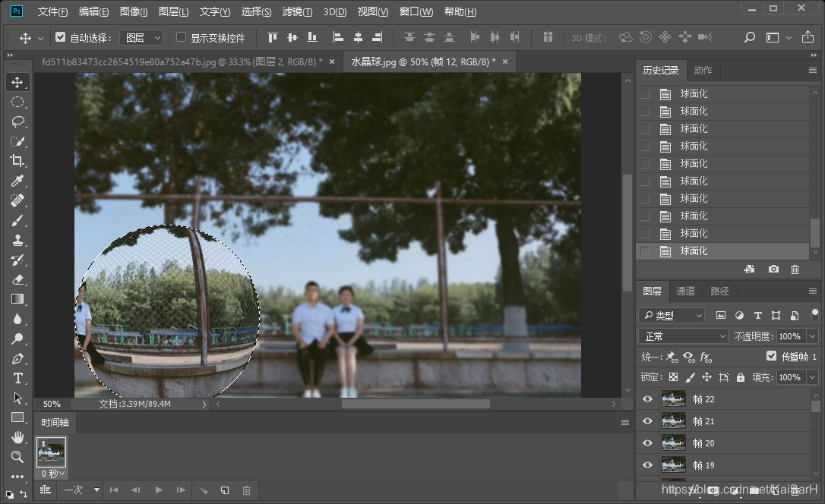
Task: Open the 图像(I) menu
Action: (134, 11)
